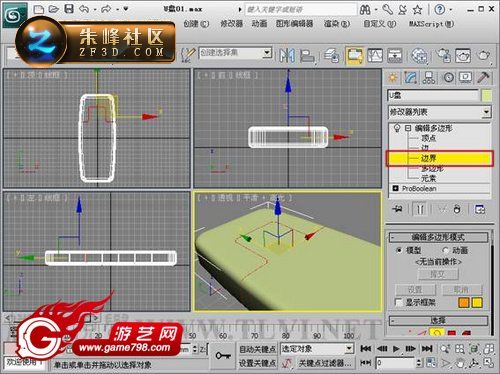Expand the ProBoolean modifier entry
This screenshot has width=500, height=374.
pos(395,188)
